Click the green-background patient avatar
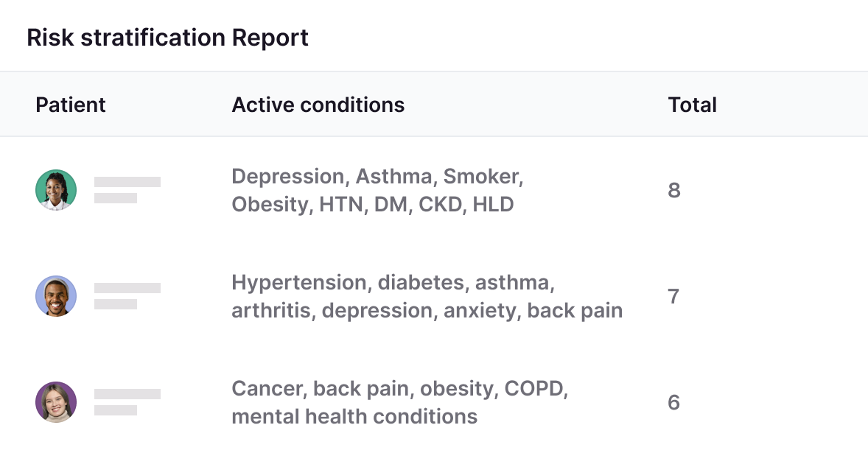This screenshot has width=868, height=467. (x=56, y=190)
